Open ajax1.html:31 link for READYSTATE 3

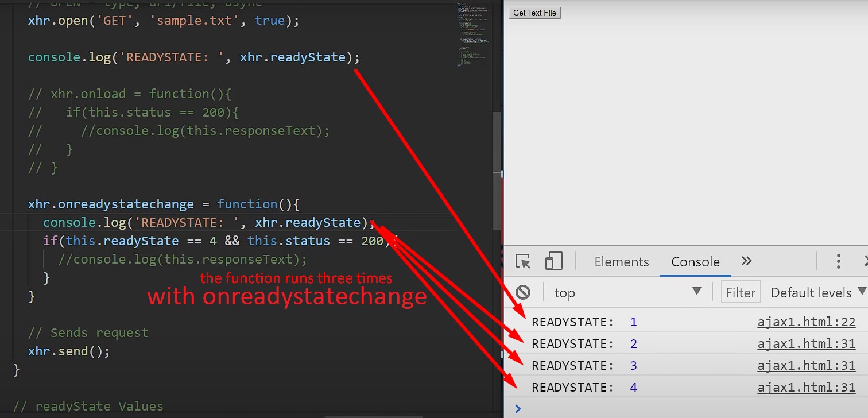806,366
